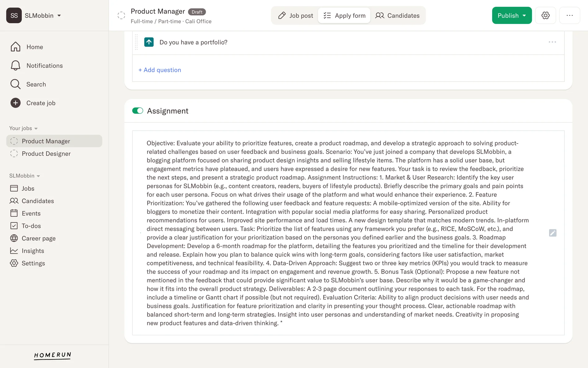Open Notifications bell icon
This screenshot has width=588, height=368.
tap(15, 66)
